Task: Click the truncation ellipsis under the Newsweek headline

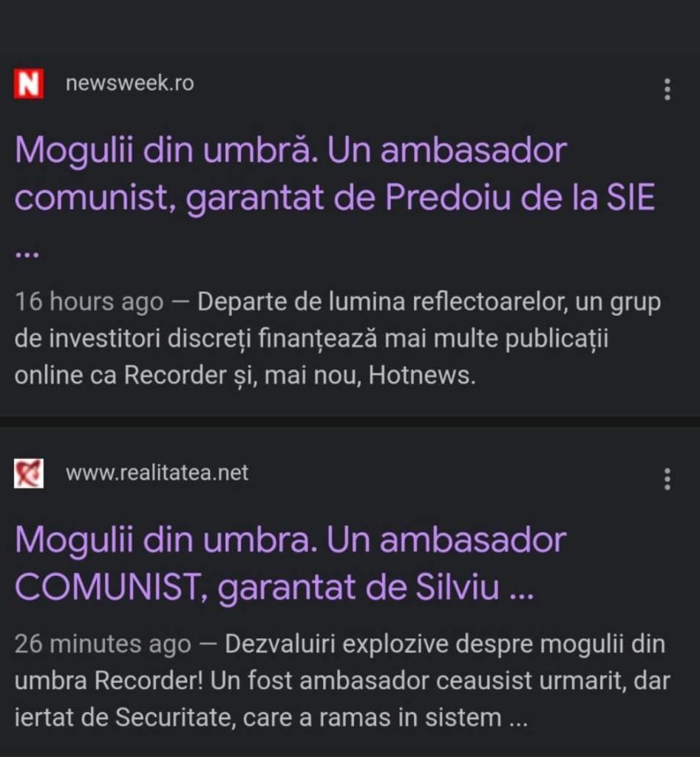Action: click(27, 254)
